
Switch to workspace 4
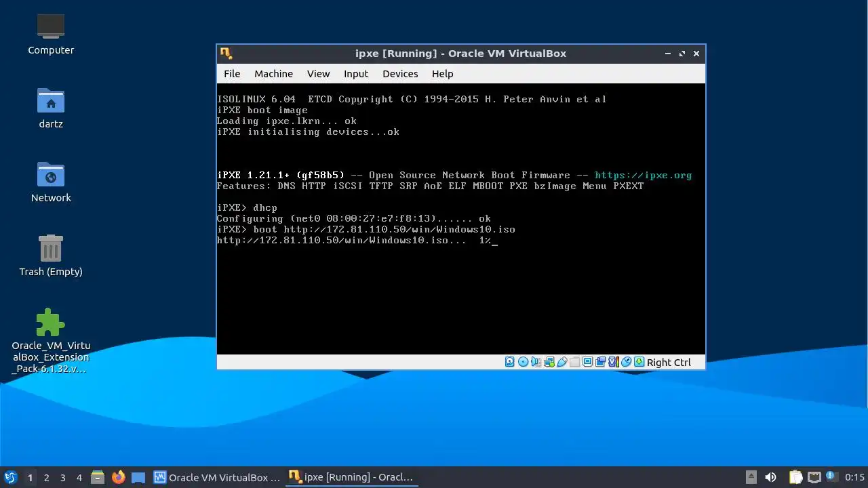(79, 478)
